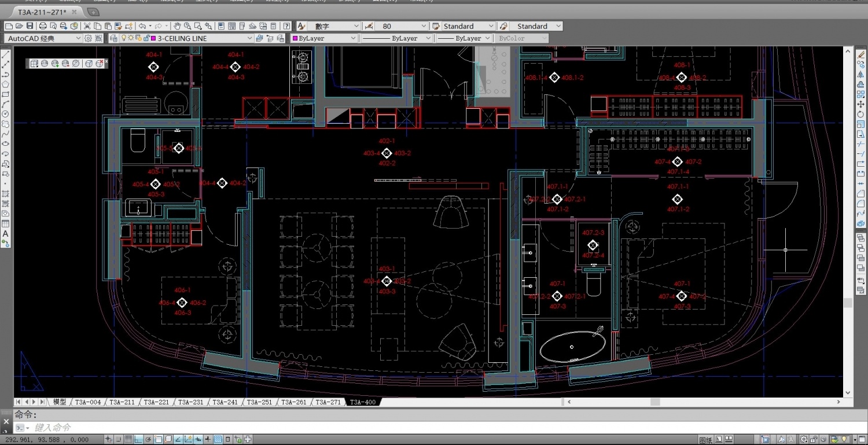Viewport: 868px width, 445px height.
Task: Click the Text Style icon beside 數字
Action: [301, 26]
